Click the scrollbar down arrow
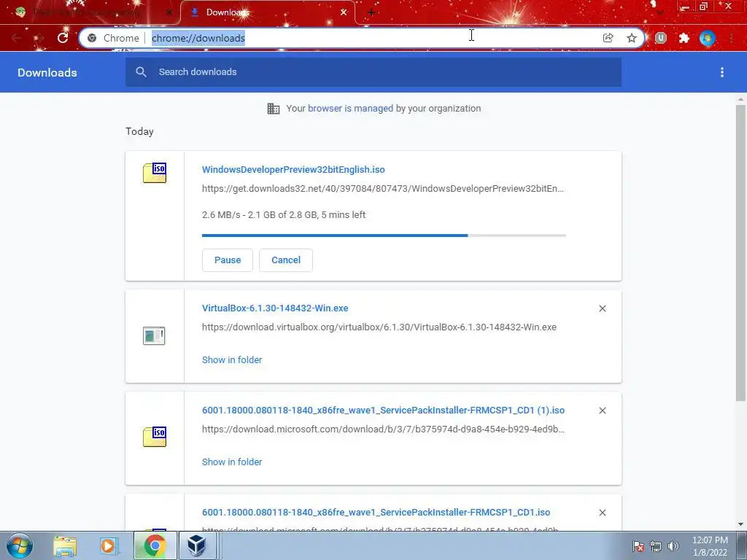The image size is (747, 560). tap(740, 524)
